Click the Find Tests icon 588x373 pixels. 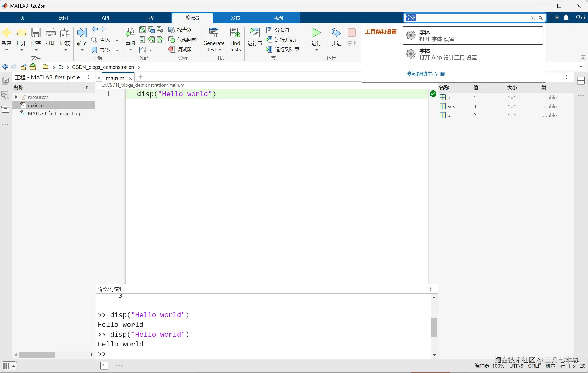point(235,33)
